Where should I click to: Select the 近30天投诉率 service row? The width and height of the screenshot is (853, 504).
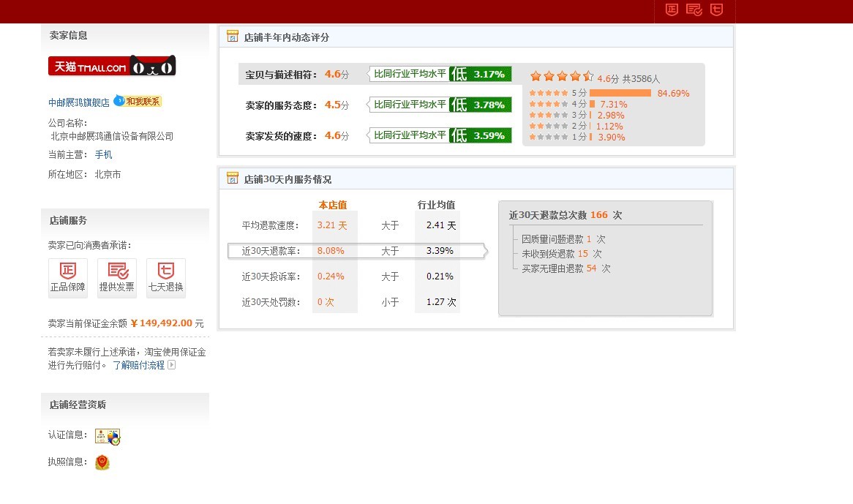coord(349,277)
